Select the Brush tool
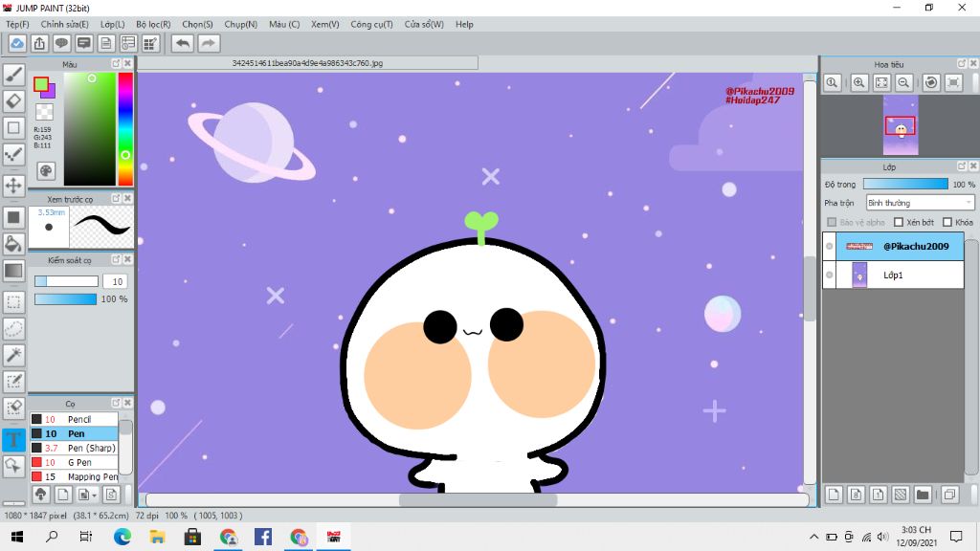980x551 pixels. click(x=13, y=75)
